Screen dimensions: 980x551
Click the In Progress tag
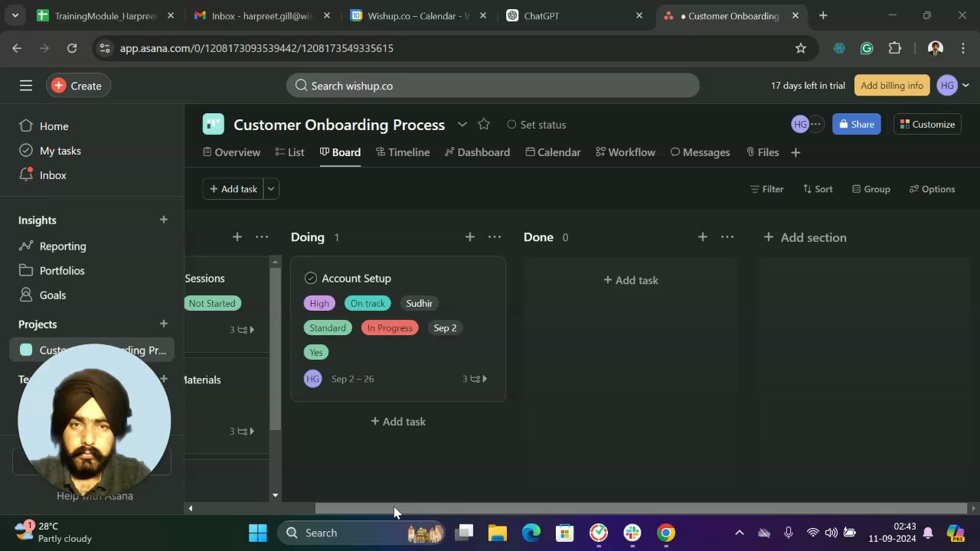tap(390, 328)
